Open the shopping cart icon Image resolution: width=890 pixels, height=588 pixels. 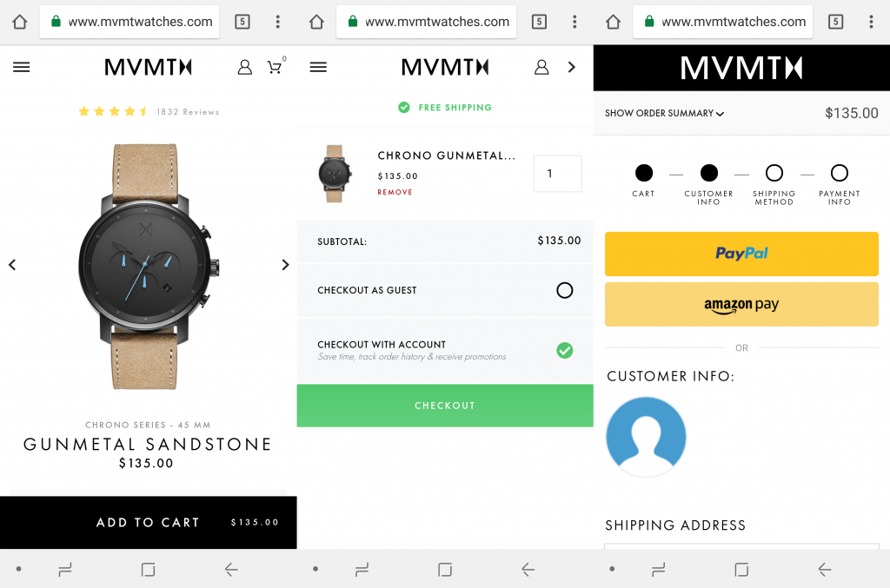coord(276,66)
